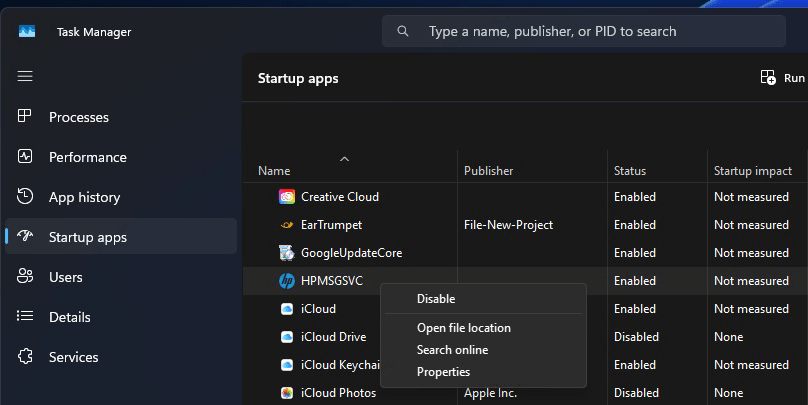Click the Task Manager app logo icon

(x=27, y=31)
